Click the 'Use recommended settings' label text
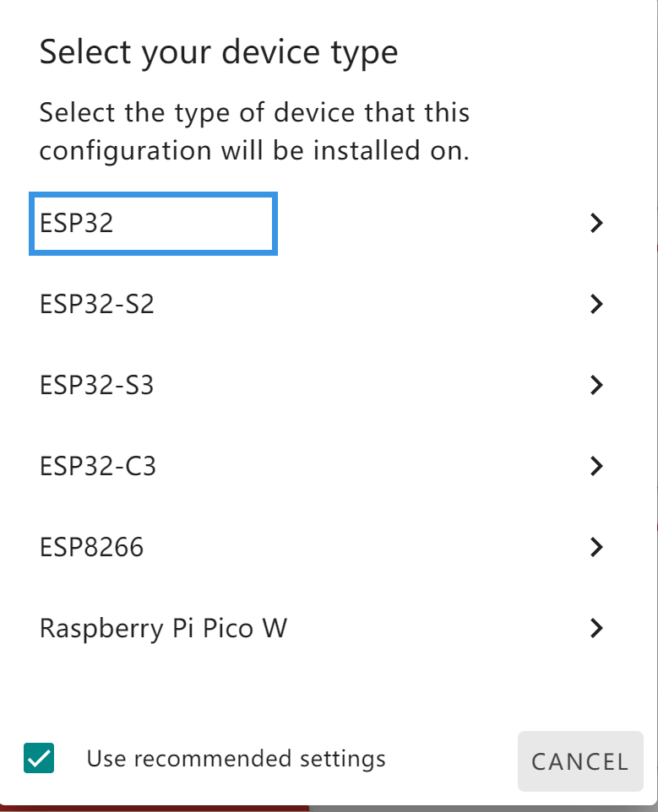This screenshot has width=658, height=812. point(237,759)
